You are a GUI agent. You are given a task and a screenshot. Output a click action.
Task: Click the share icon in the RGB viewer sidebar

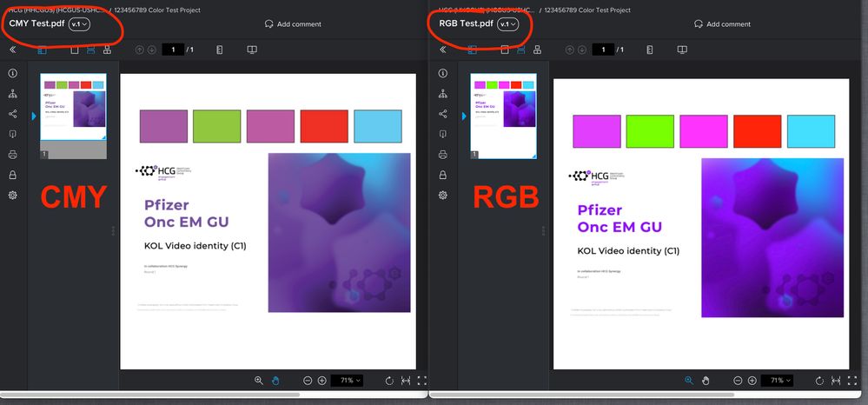[x=442, y=114]
